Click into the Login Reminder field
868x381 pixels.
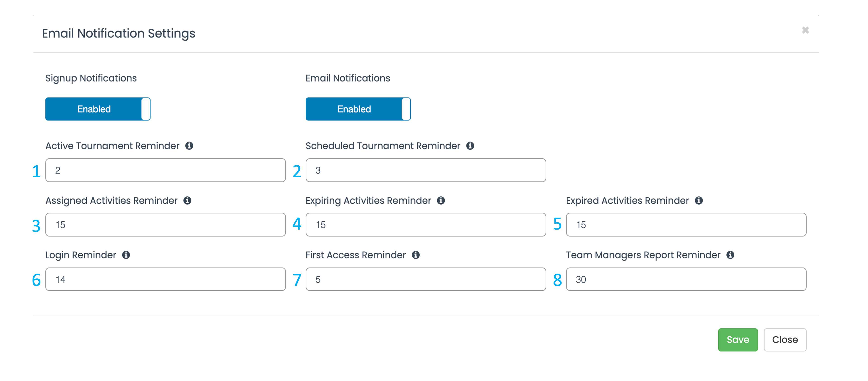pos(165,279)
